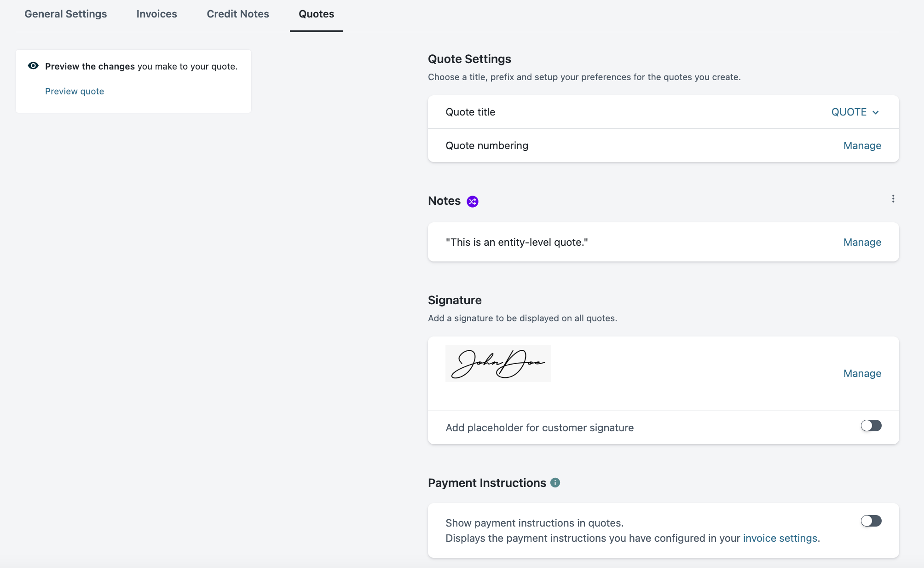Open the QUOTE title dropdown

(x=849, y=112)
